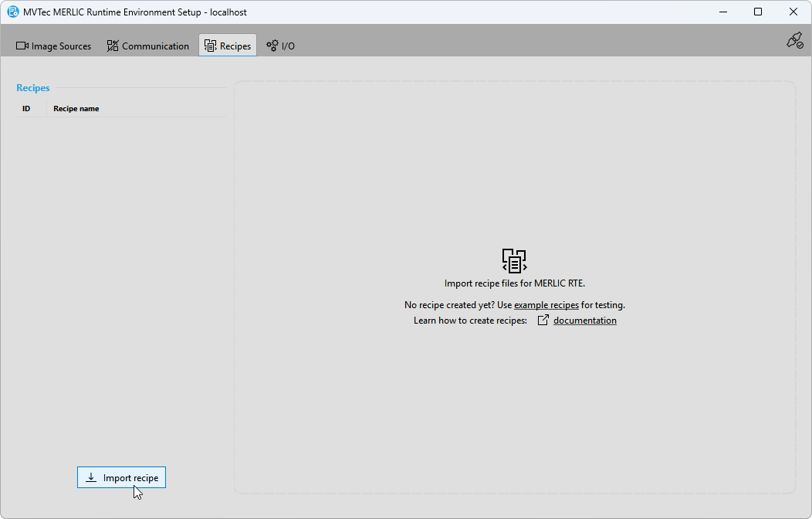Click the MVTec MERLIC app icon in title bar
Image resolution: width=812 pixels, height=519 pixels.
click(13, 12)
